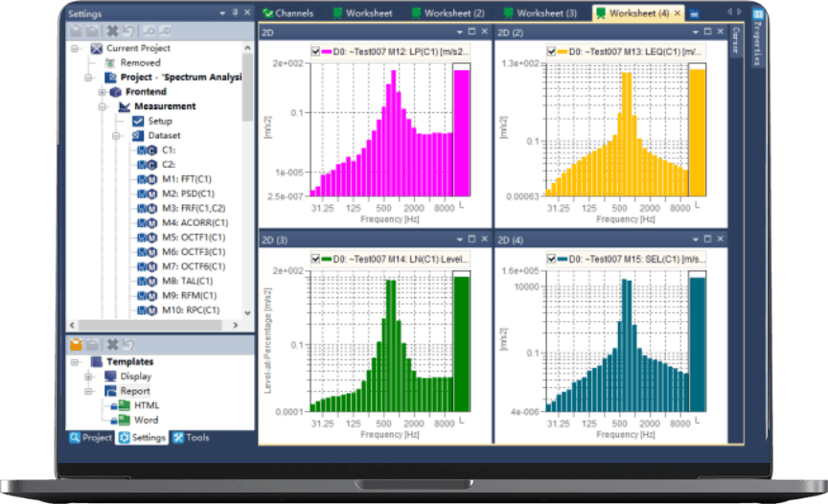Click the Current Project icon
The height and width of the screenshot is (504, 828).
point(96,49)
